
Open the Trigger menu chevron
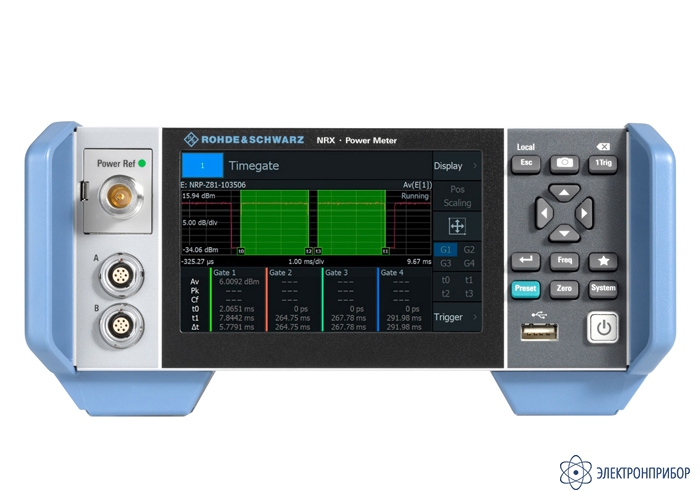pos(475,317)
